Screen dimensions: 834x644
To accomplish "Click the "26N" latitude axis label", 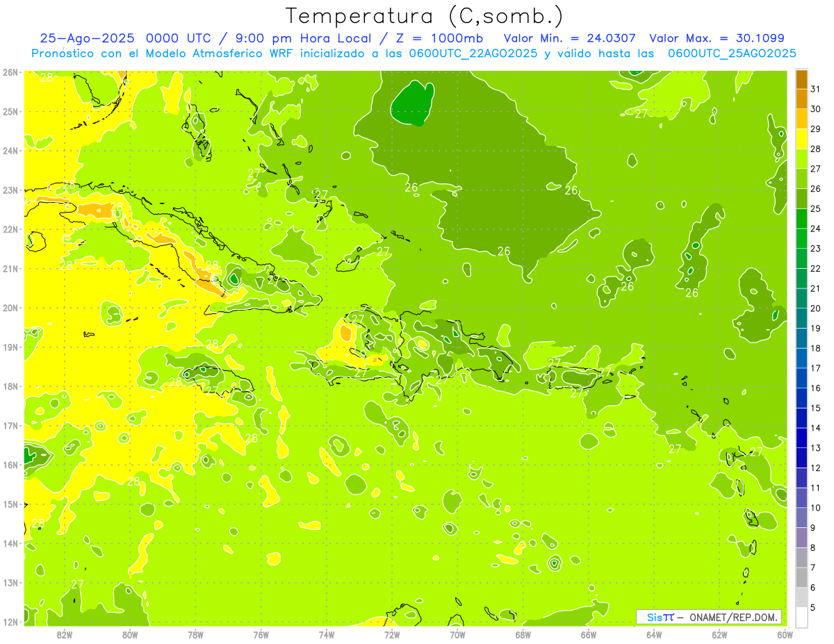I will pos(10,72).
